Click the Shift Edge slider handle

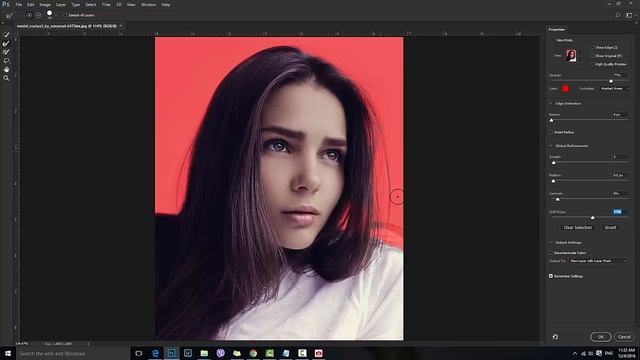click(593, 218)
